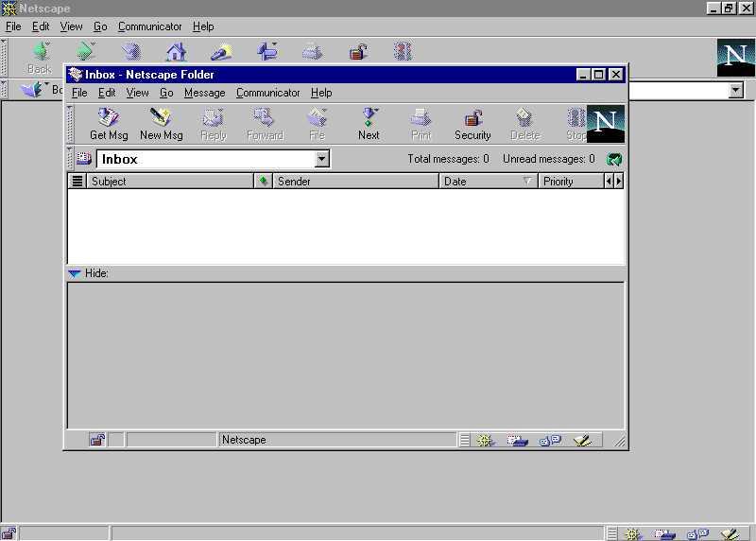Click the Forward arrow in Navigator toolbar
This screenshot has width=756, height=541.
click(x=85, y=52)
